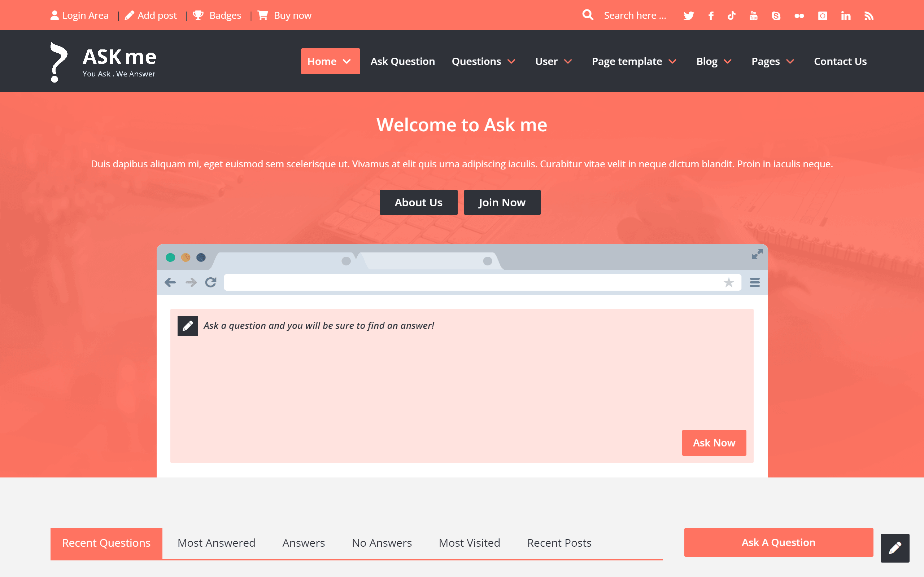The image size is (924, 577).
Task: Select the Contact Us menu item
Action: pyautogui.click(x=840, y=61)
